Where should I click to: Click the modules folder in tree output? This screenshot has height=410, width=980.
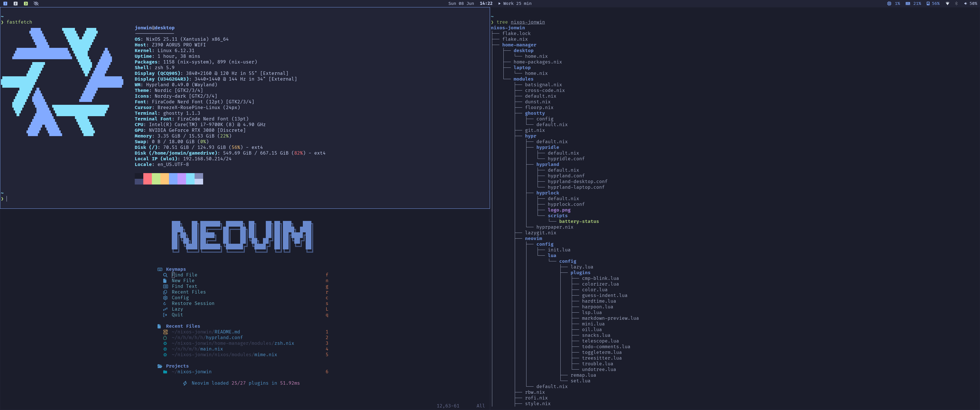(523, 79)
